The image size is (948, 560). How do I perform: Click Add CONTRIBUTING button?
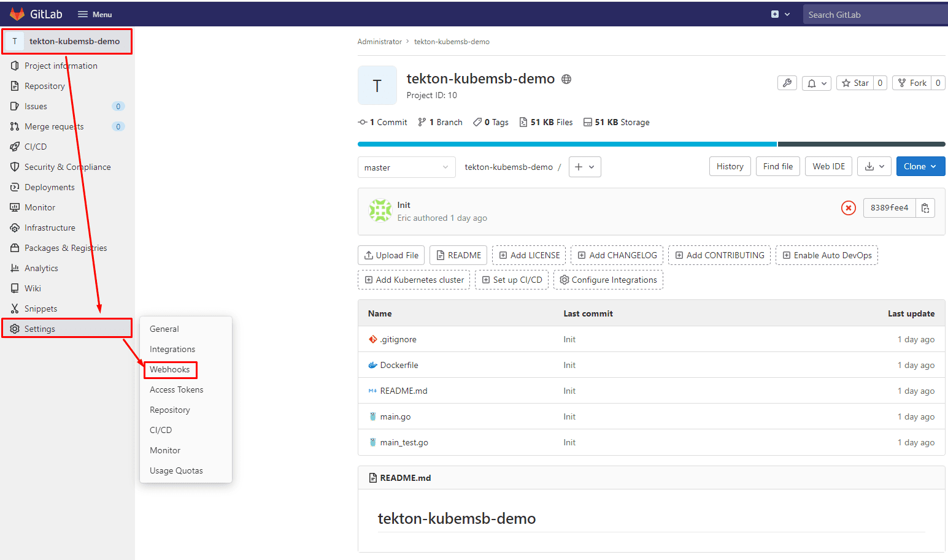pos(720,255)
